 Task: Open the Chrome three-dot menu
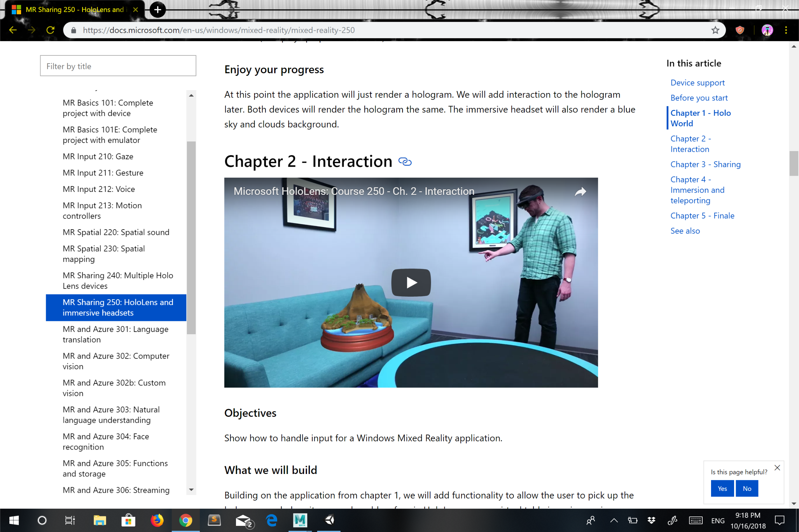coord(786,30)
